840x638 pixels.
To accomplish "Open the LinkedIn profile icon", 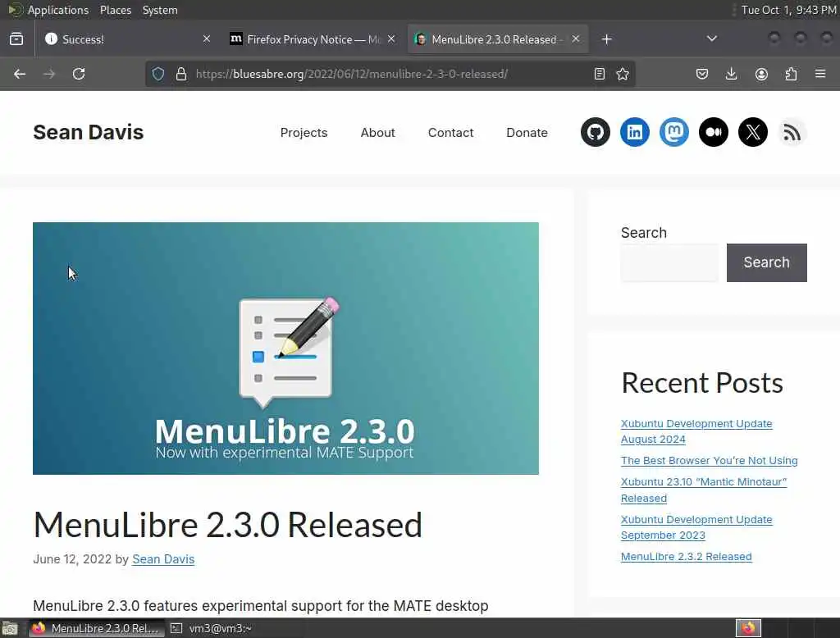I will [635, 132].
